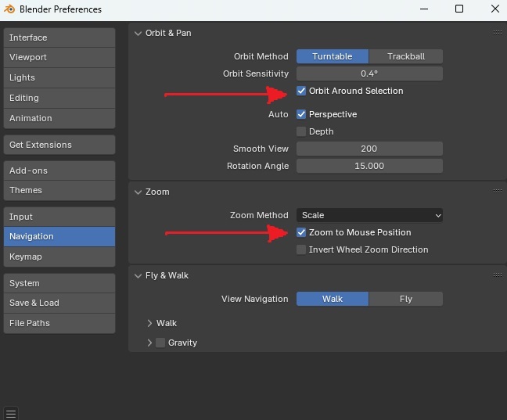Open the Animation tab
507x420 pixels.
click(x=59, y=118)
